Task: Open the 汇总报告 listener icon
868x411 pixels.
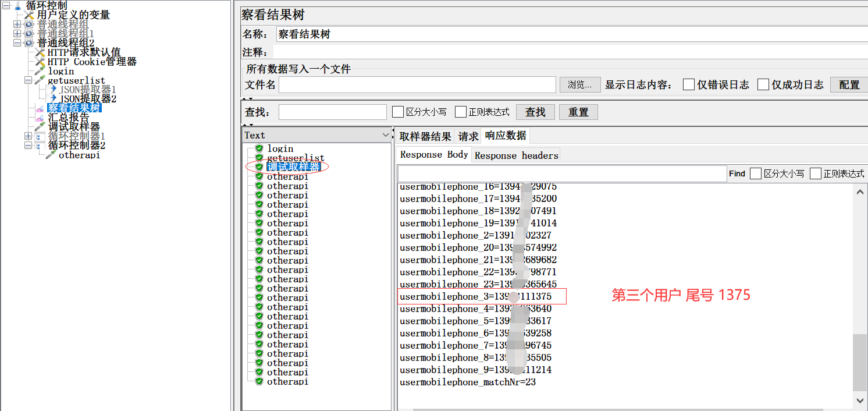Action: coord(40,118)
